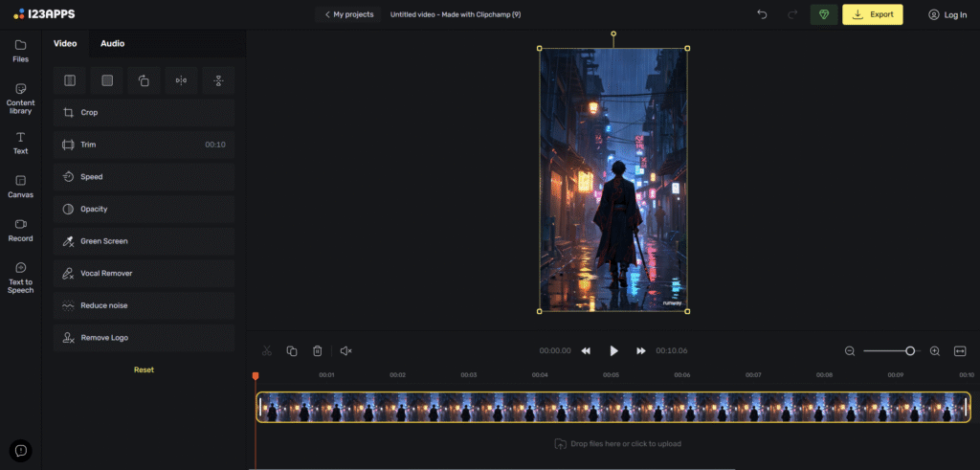Open the Record panel
Screen dimensions: 980x470
click(21, 230)
